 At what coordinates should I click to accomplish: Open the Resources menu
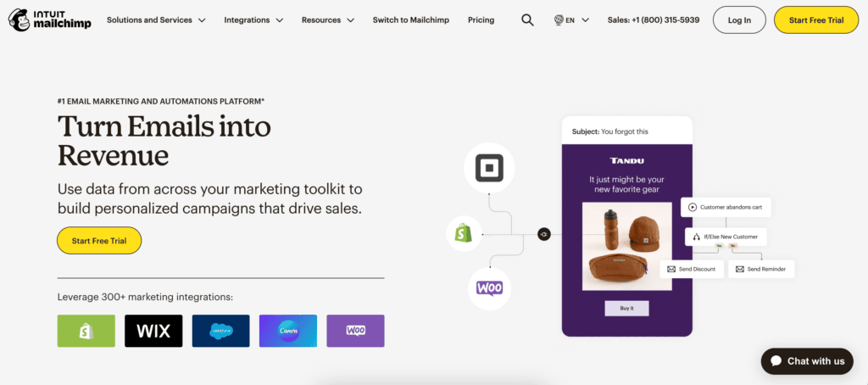click(328, 20)
